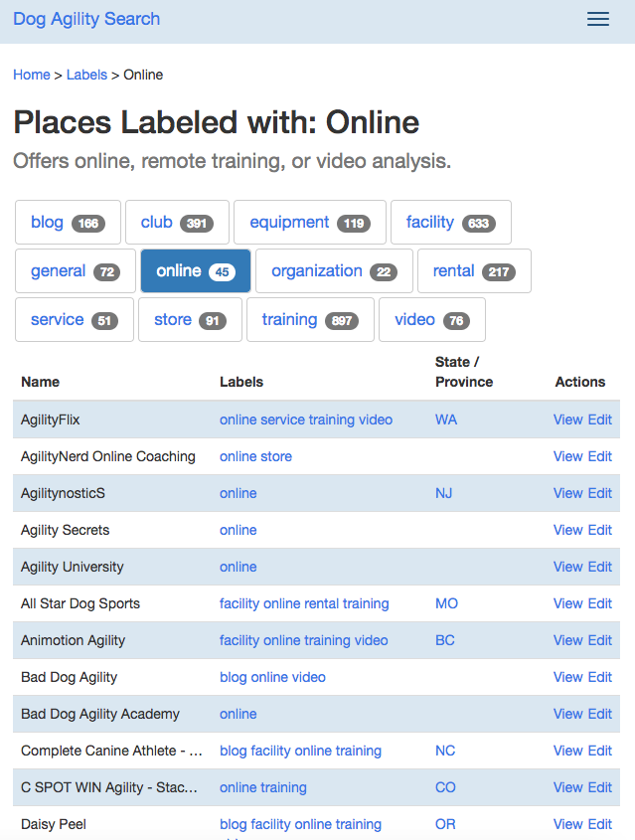The width and height of the screenshot is (635, 840).
Task: Open CO state link
Action: click(x=445, y=787)
